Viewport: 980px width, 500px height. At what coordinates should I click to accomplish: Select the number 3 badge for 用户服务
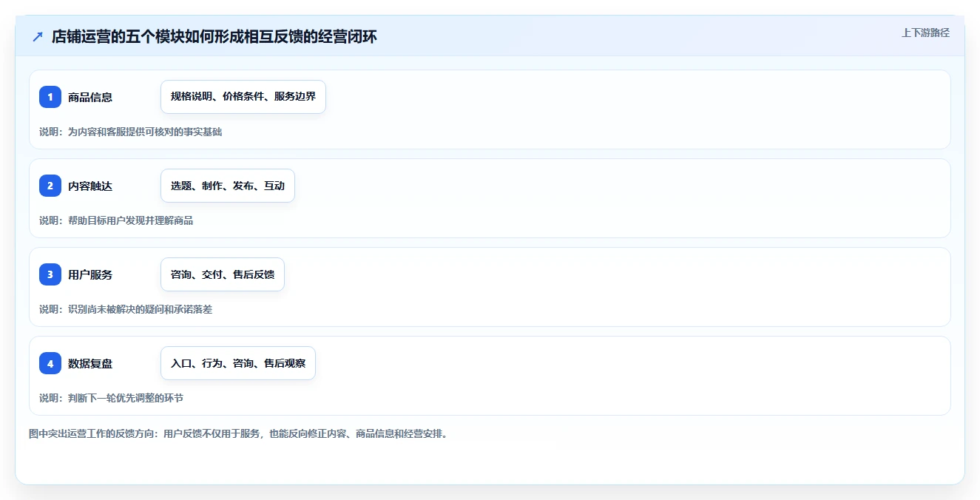(x=50, y=274)
